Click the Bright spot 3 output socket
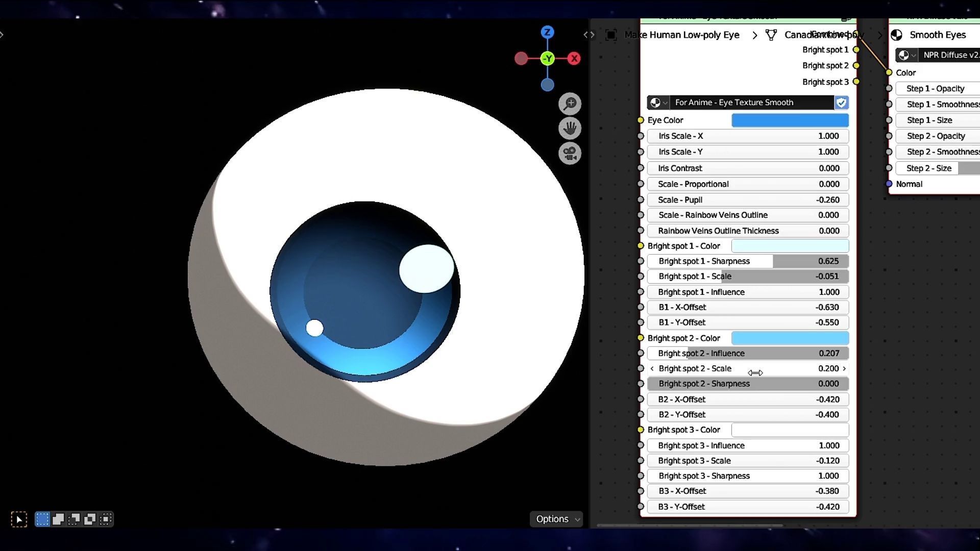Viewport: 980px width, 551px height. pyautogui.click(x=856, y=82)
